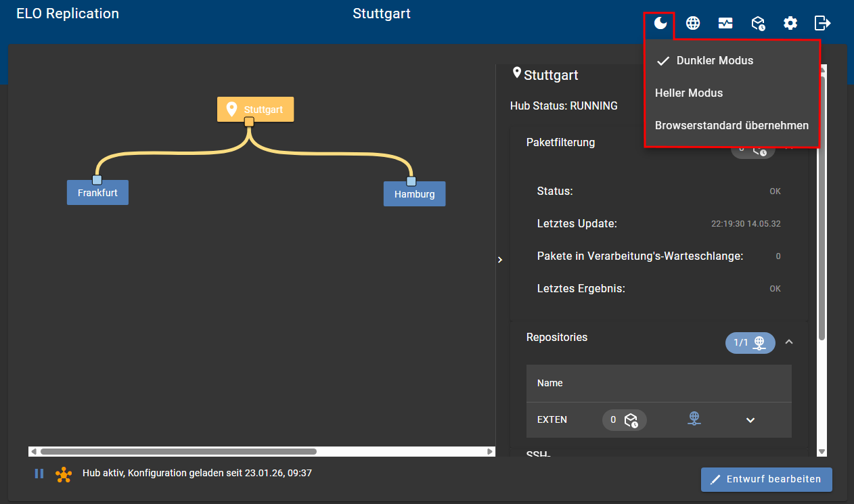This screenshot has height=504, width=854.
Task: Click the horizontal scrollbar right arrow
Action: click(x=491, y=451)
